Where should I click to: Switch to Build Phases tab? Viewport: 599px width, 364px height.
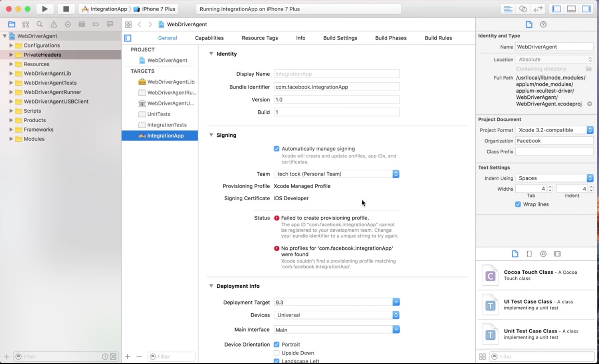391,38
